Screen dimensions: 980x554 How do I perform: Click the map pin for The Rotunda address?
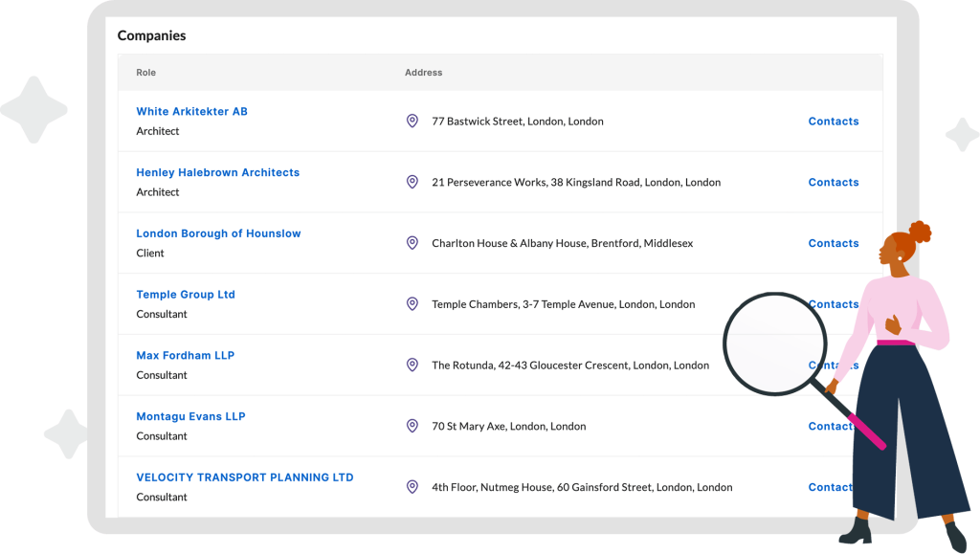(x=412, y=365)
